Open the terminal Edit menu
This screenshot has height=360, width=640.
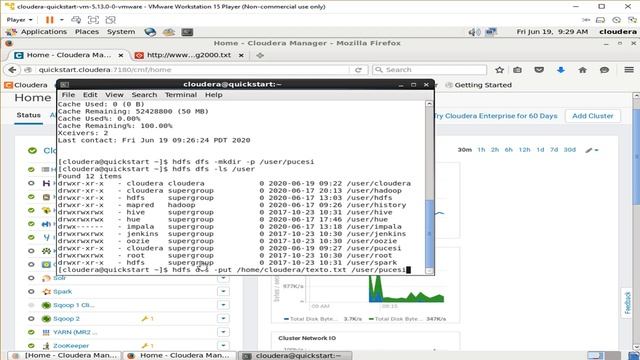(90, 95)
